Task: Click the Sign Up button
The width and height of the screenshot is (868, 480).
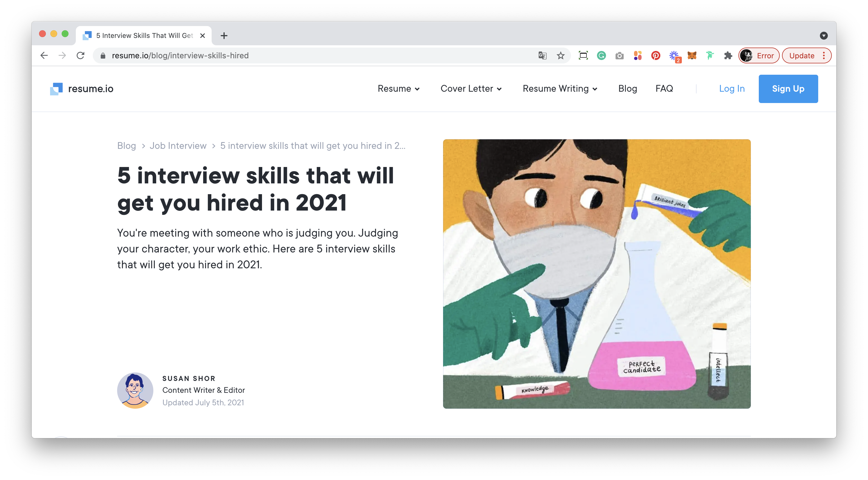Action: (788, 89)
